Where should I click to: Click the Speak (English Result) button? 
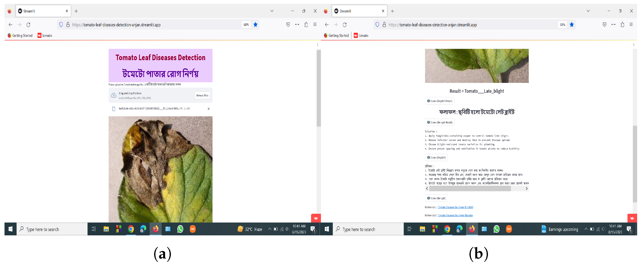click(x=439, y=101)
